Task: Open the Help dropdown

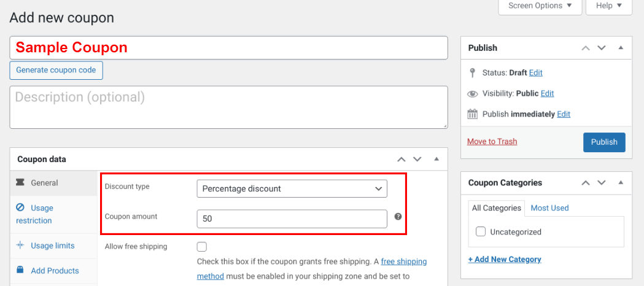Action: tap(608, 6)
